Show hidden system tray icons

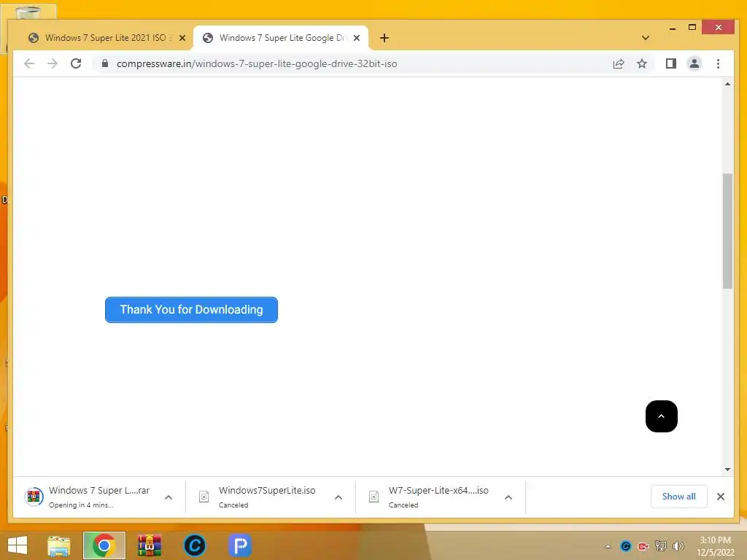pyautogui.click(x=608, y=546)
